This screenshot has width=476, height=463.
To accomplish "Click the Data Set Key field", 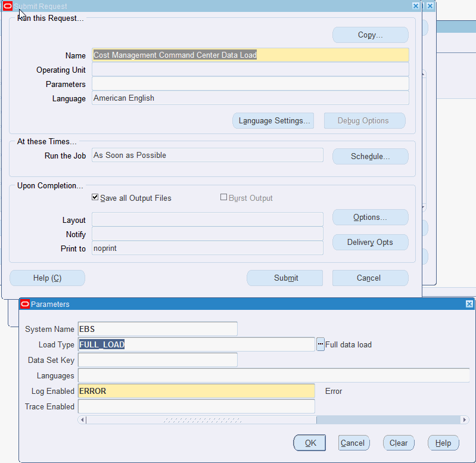I will [x=157, y=360].
